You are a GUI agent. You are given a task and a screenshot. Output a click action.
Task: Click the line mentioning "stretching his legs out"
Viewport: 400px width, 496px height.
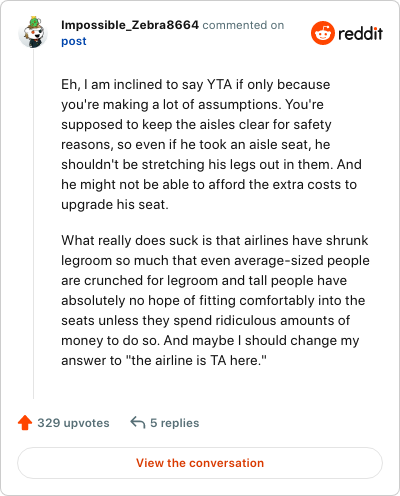[211, 164]
